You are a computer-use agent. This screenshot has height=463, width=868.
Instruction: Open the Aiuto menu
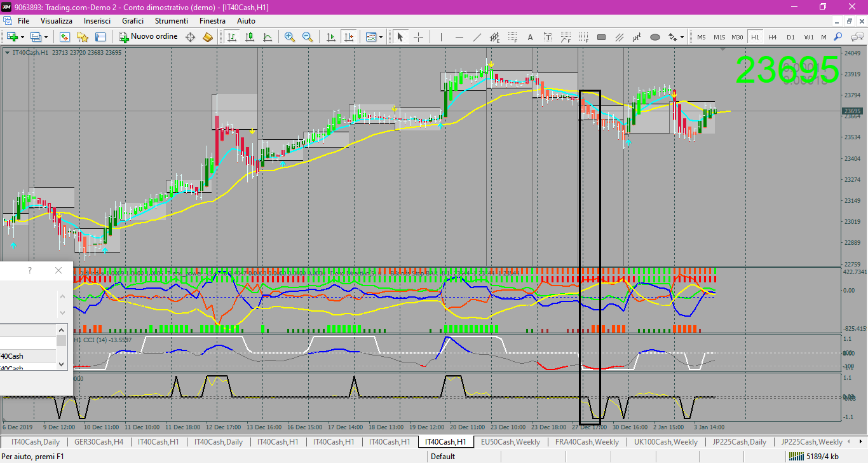coord(246,21)
